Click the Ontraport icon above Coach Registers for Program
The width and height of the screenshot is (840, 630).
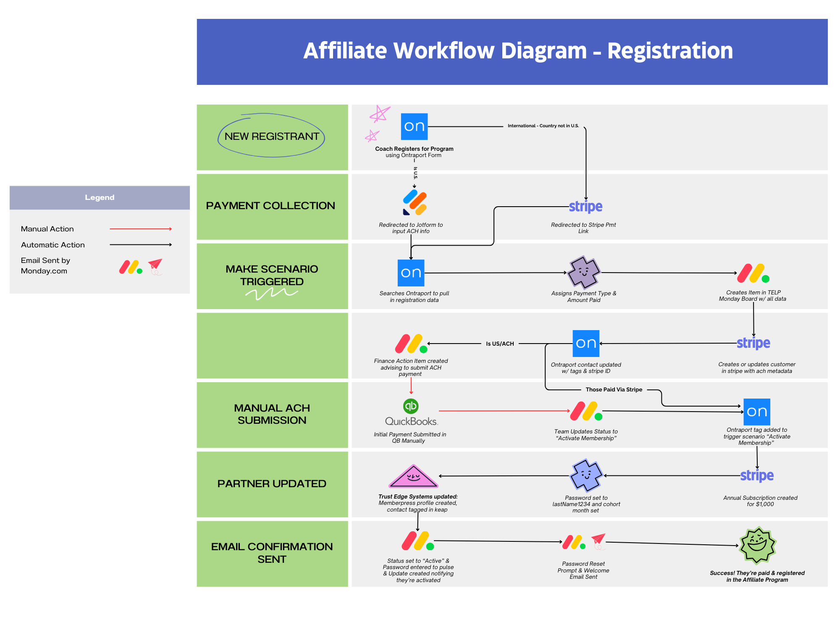pyautogui.click(x=414, y=126)
